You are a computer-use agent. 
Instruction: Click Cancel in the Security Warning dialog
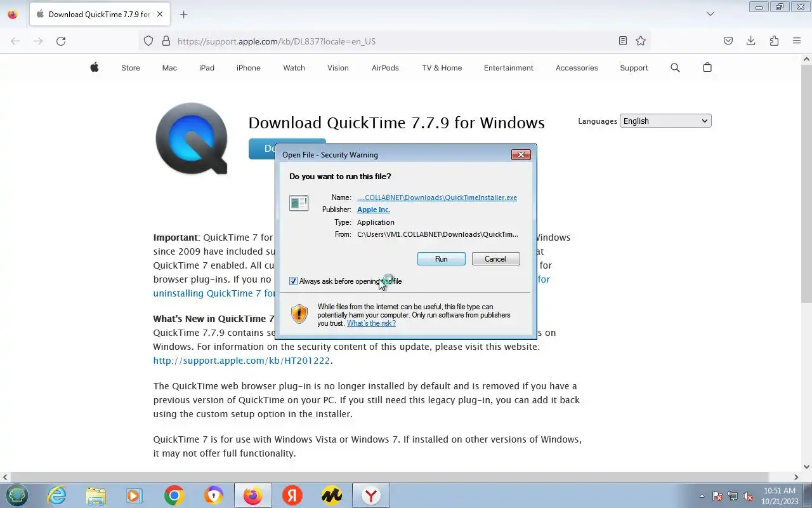[x=495, y=259]
